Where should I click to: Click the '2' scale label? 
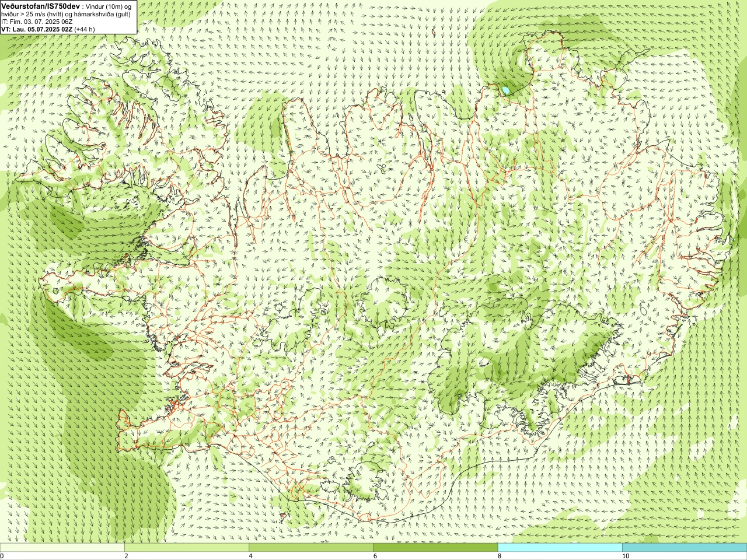point(126,556)
